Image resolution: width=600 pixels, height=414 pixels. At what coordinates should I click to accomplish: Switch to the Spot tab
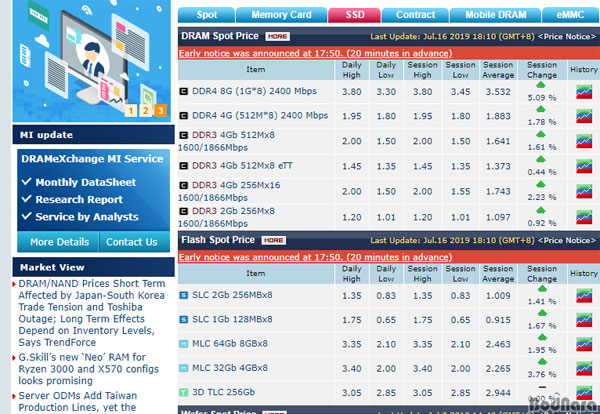207,15
